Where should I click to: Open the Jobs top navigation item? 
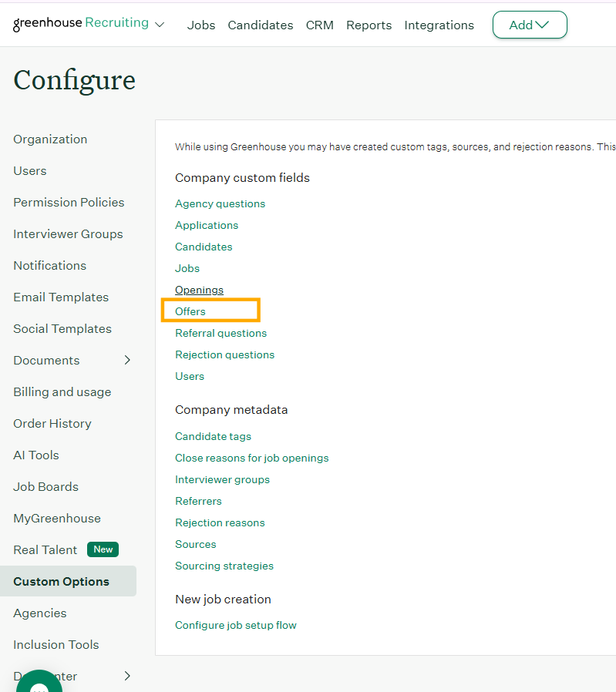pyautogui.click(x=201, y=25)
